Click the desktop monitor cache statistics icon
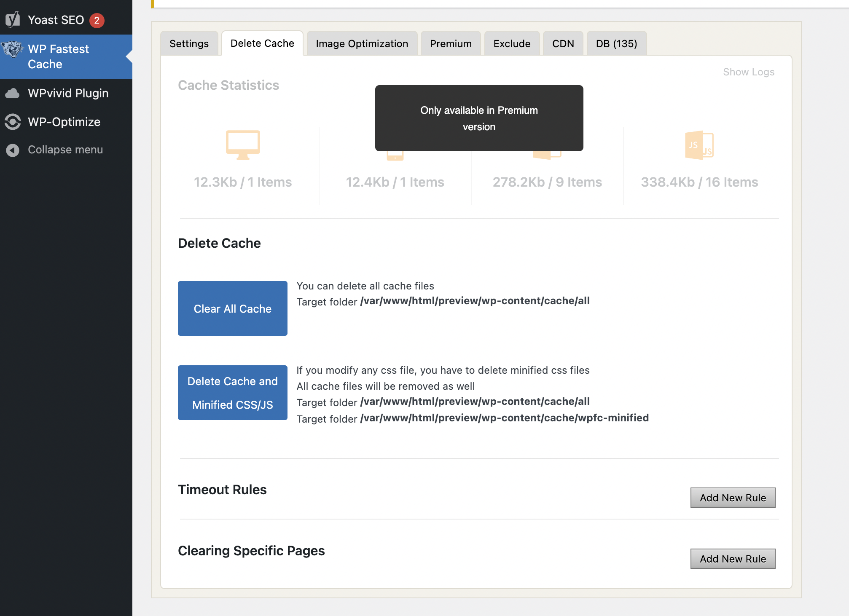Image resolution: width=849 pixels, height=616 pixels. (x=243, y=145)
